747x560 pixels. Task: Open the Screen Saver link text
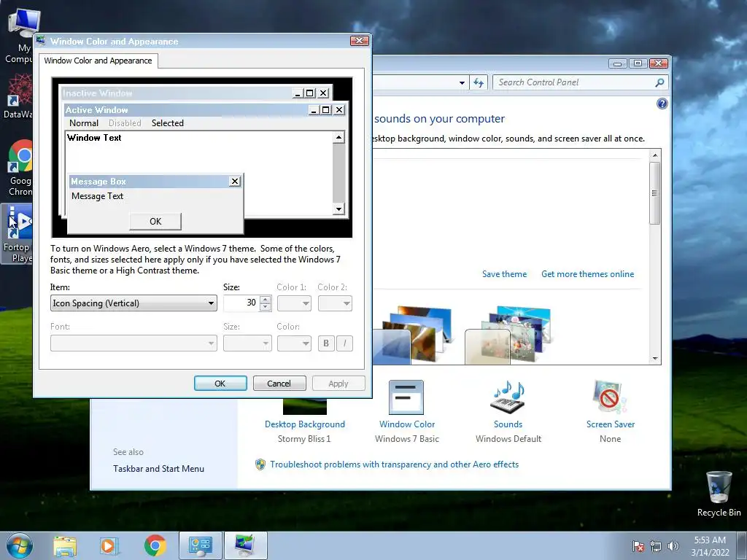[611, 424]
